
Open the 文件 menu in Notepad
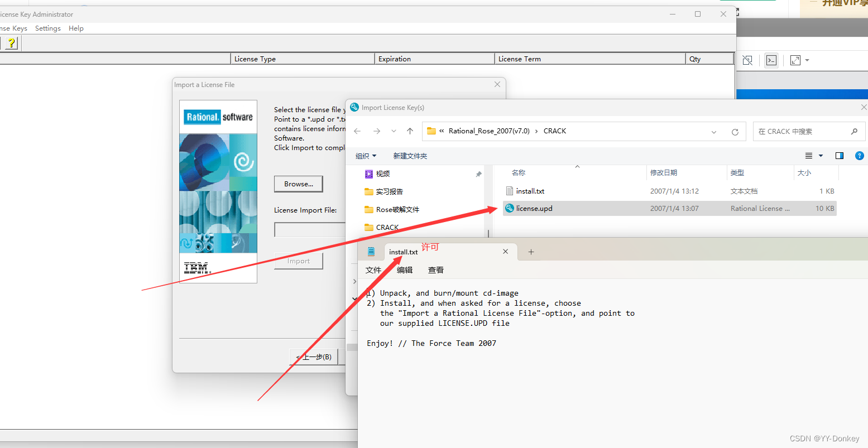coord(373,270)
